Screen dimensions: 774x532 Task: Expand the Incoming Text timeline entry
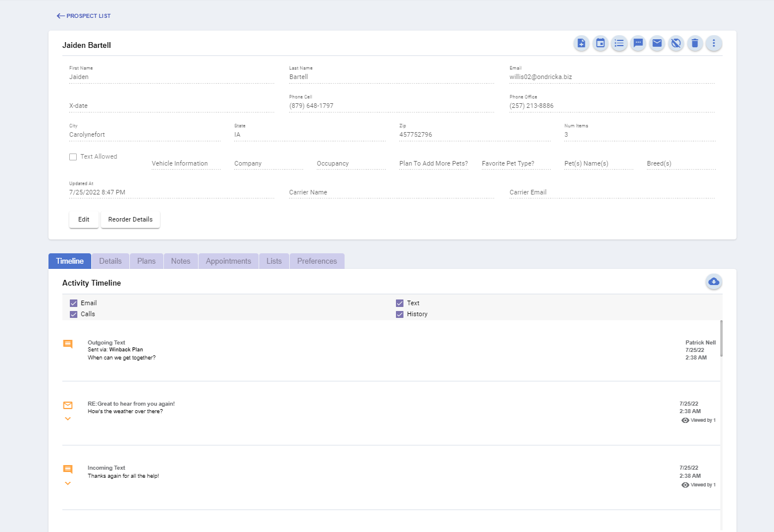pos(68,484)
